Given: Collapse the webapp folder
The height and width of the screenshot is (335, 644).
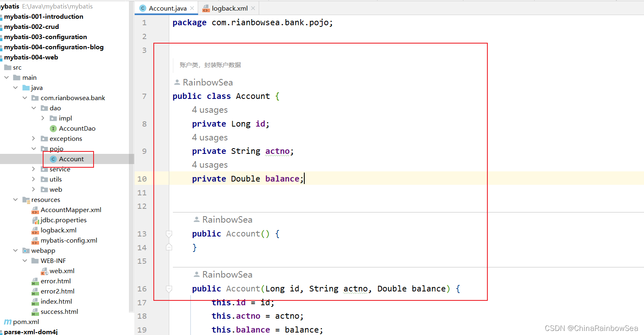Looking at the screenshot, I should [15, 251].
